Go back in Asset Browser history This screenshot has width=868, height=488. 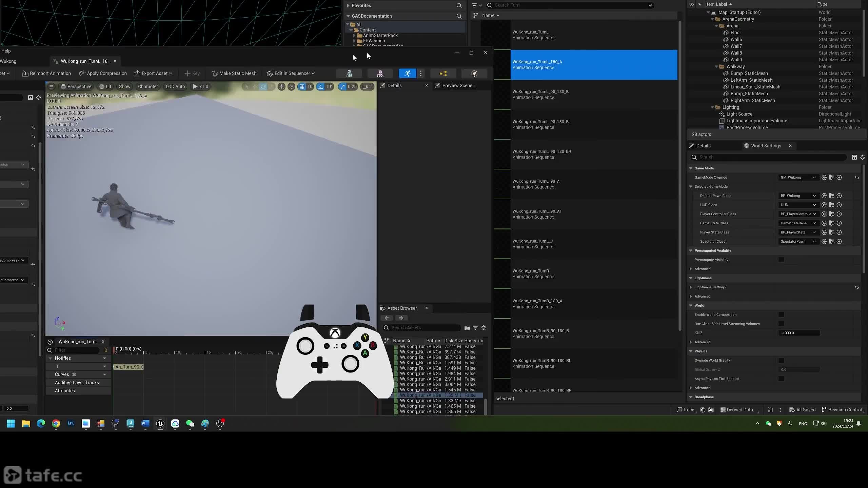(387, 318)
